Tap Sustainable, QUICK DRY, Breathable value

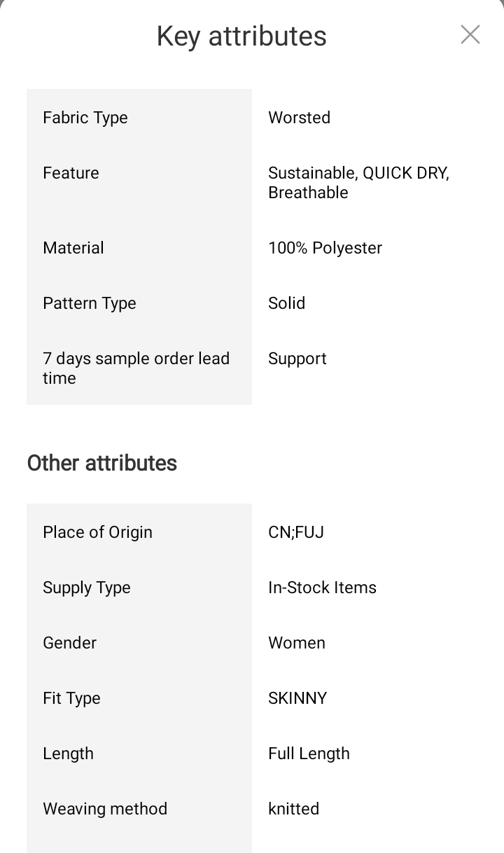358,183
